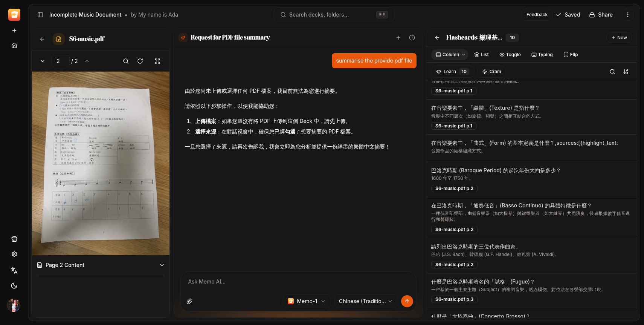Viewport: 644px width, 325px height.
Task: Click the PDF page thumbnail preview
Action: [x=101, y=163]
